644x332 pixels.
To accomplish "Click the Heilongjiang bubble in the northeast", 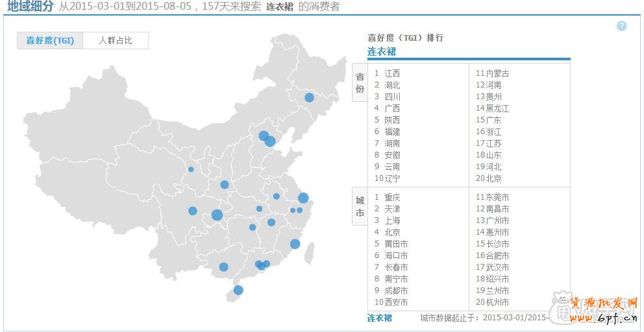I will 309,97.
